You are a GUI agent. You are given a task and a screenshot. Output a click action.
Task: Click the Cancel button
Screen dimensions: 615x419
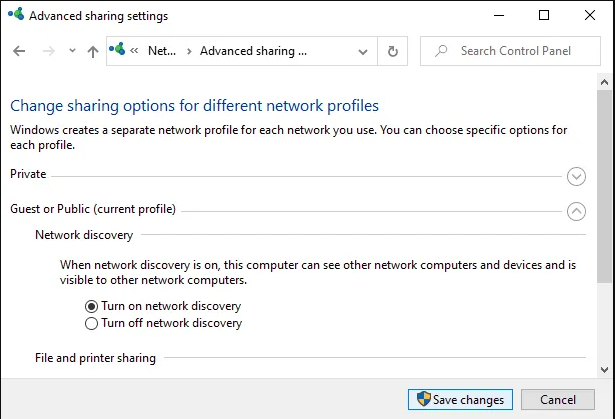(558, 399)
